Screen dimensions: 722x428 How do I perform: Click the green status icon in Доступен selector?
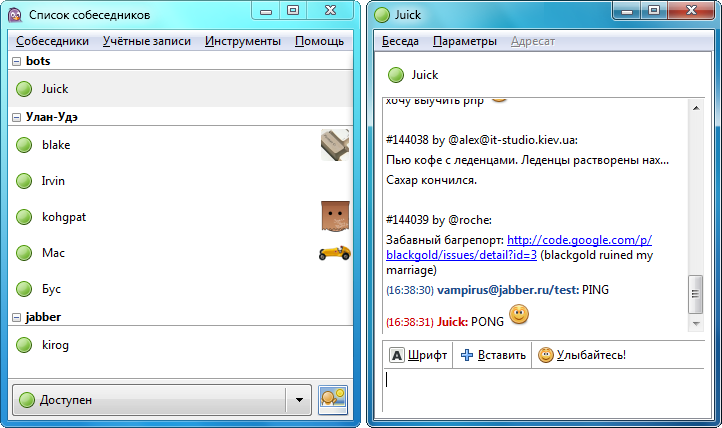[27, 400]
